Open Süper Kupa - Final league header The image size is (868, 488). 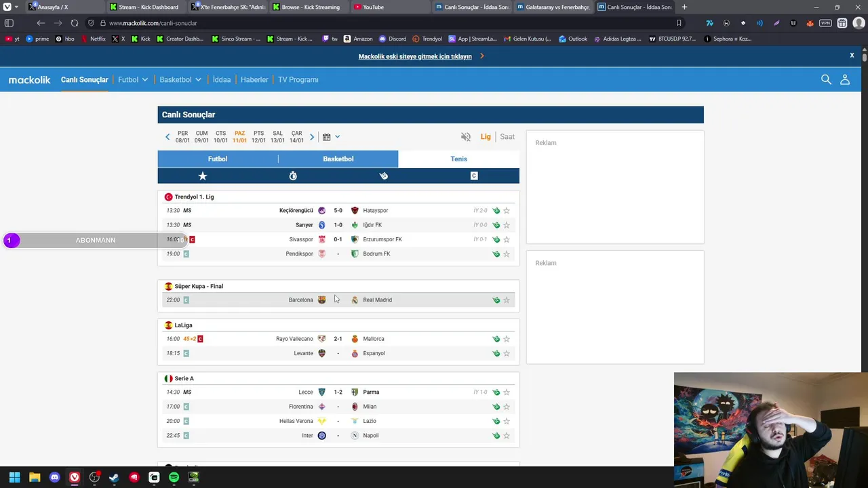tap(198, 287)
